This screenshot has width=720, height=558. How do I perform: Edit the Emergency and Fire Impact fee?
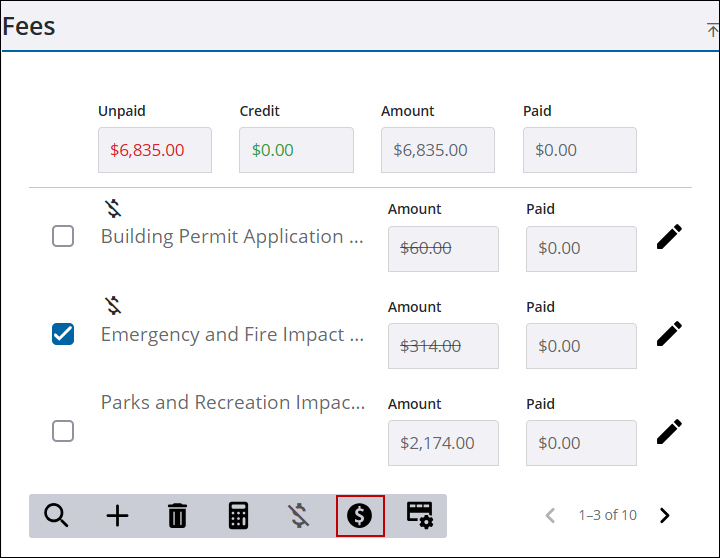tap(669, 334)
